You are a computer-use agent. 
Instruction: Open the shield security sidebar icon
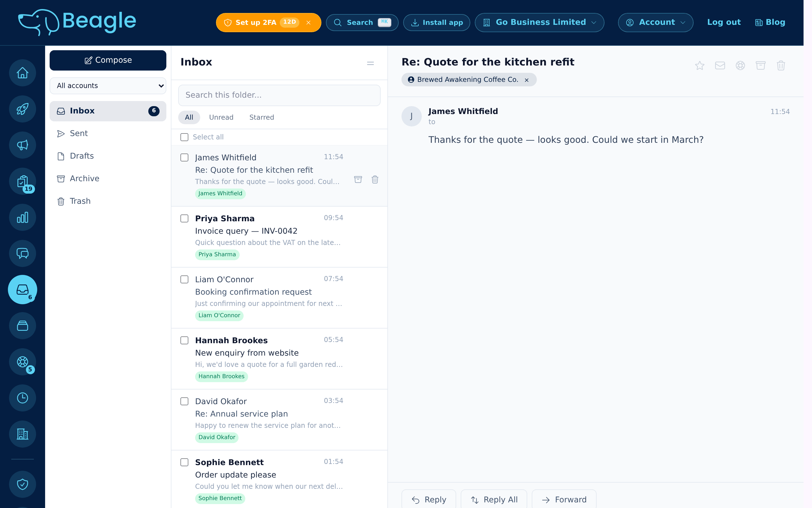coord(23,484)
